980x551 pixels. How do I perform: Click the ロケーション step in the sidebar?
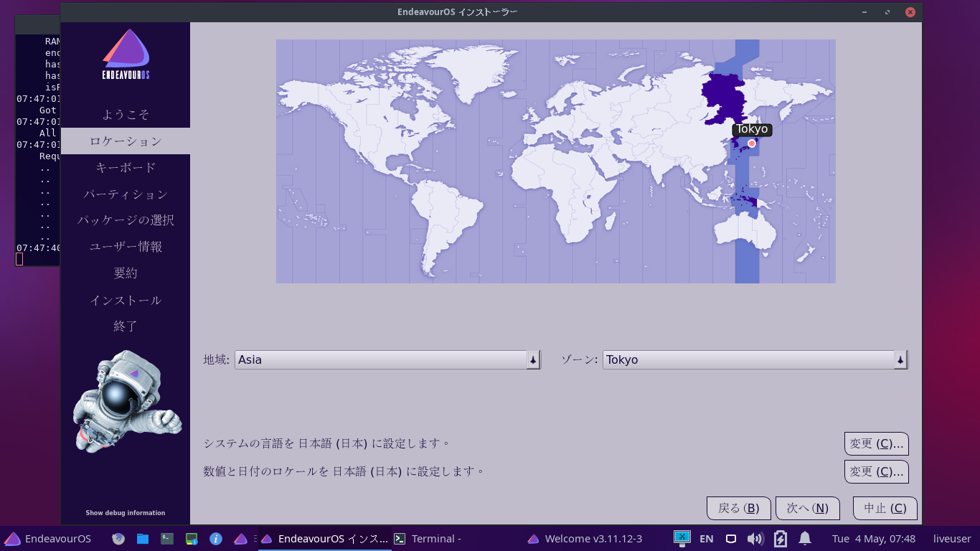126,141
